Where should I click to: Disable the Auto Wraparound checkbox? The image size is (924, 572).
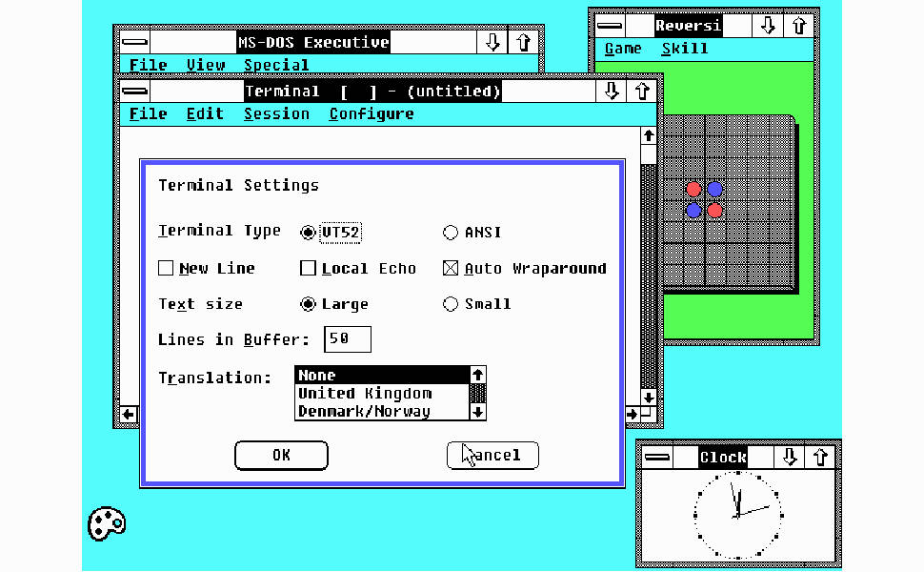pyautogui.click(x=451, y=269)
